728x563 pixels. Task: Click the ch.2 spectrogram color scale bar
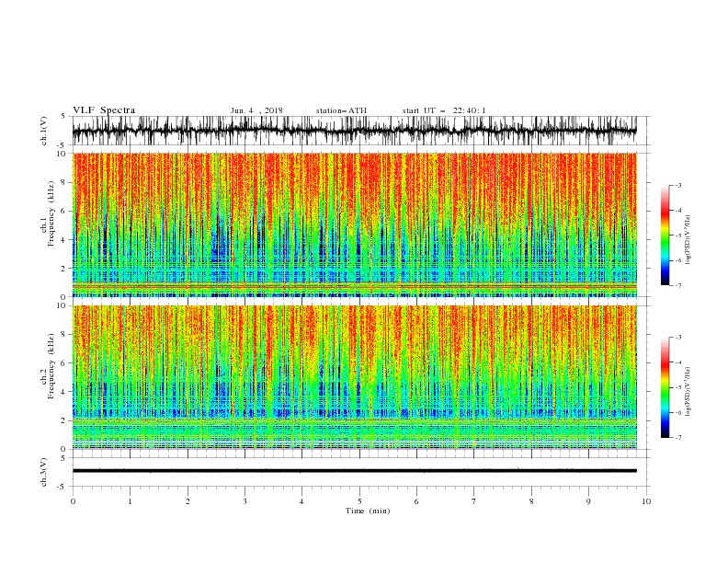pos(665,387)
